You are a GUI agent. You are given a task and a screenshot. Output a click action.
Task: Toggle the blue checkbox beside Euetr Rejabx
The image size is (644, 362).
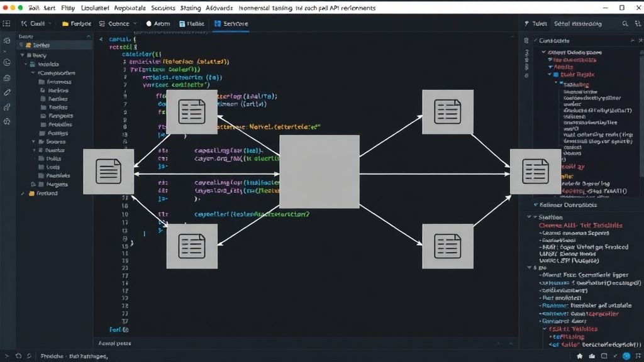556,75
